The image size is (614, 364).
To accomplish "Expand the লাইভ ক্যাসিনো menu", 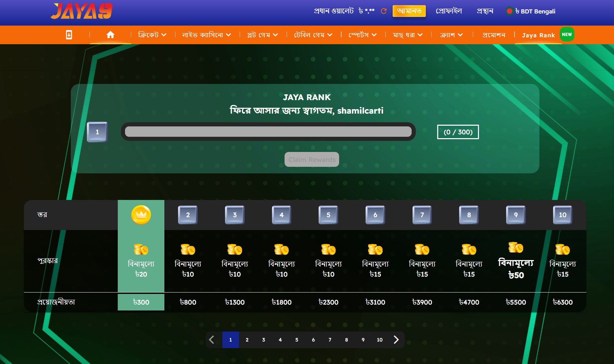I will coord(207,35).
